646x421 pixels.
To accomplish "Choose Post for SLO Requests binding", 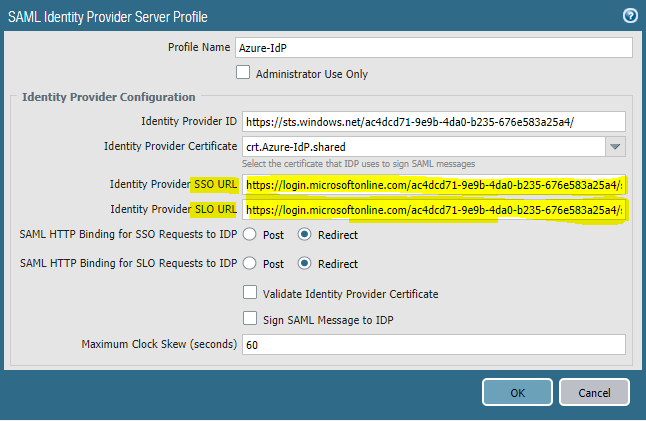I will (248, 264).
